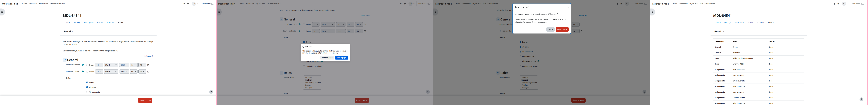Screen dimensions: 868x105
Task: Open the More tab menu on leftmost page
Action: [120, 23]
